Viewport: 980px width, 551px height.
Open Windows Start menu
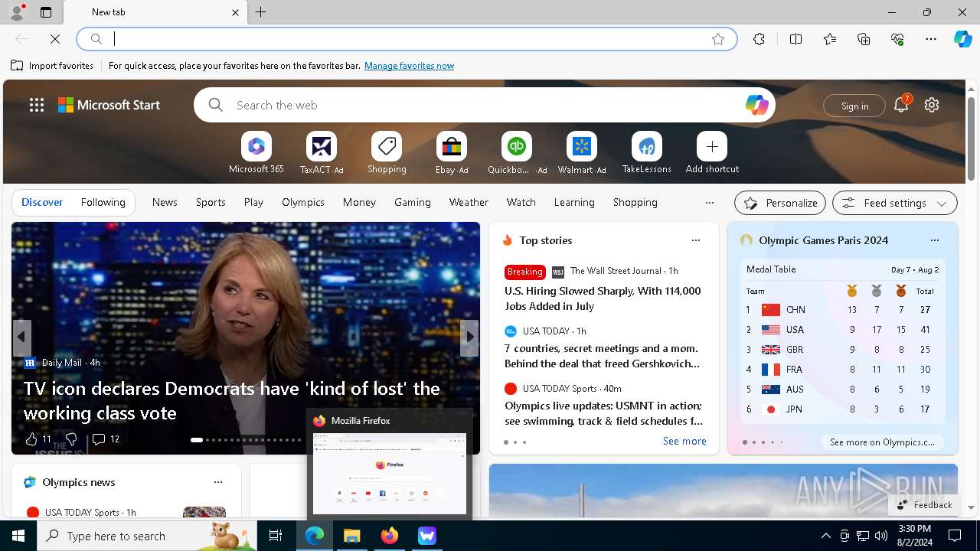click(x=18, y=536)
